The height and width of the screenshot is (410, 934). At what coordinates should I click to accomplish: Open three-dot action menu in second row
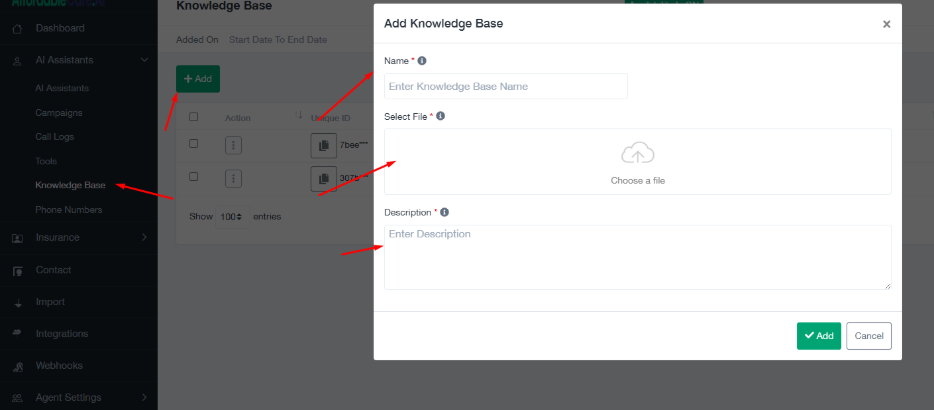233,178
